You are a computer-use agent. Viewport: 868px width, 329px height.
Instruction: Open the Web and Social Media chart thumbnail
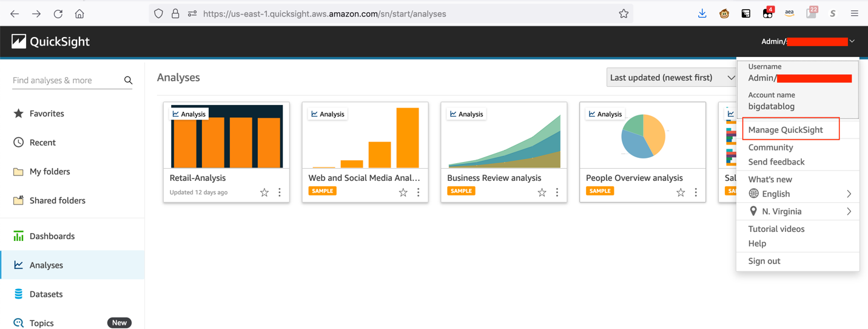point(365,135)
